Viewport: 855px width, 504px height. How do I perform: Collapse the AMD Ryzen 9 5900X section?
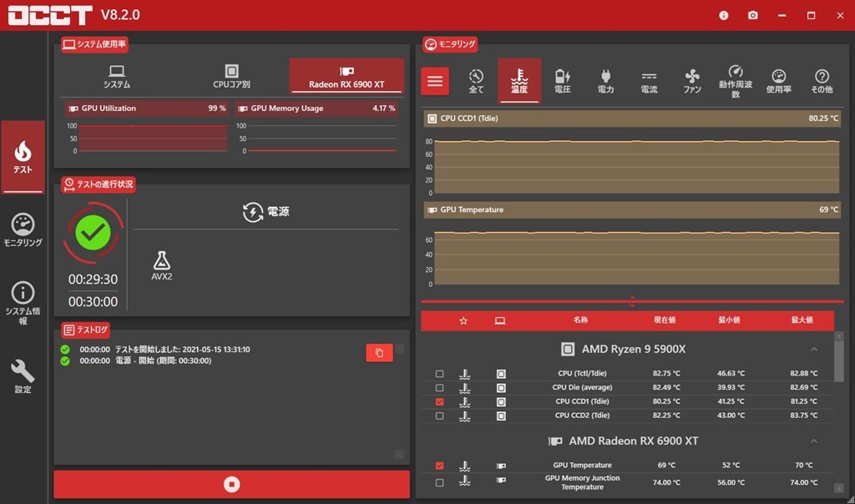click(x=814, y=349)
